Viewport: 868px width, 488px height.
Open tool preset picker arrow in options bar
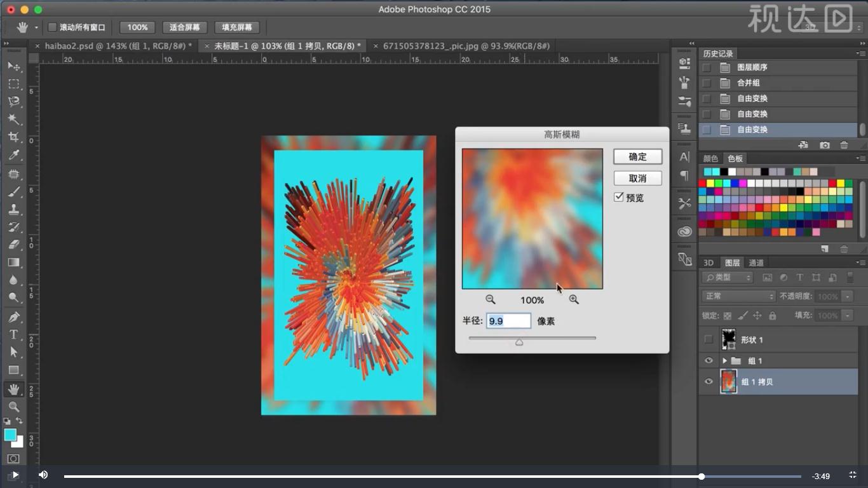pyautogui.click(x=36, y=27)
